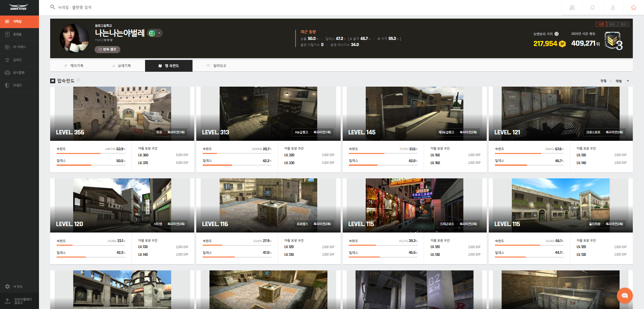Open the friends group icon
Image resolution: width=644 pixels, height=309 pixels.
click(x=572, y=7)
